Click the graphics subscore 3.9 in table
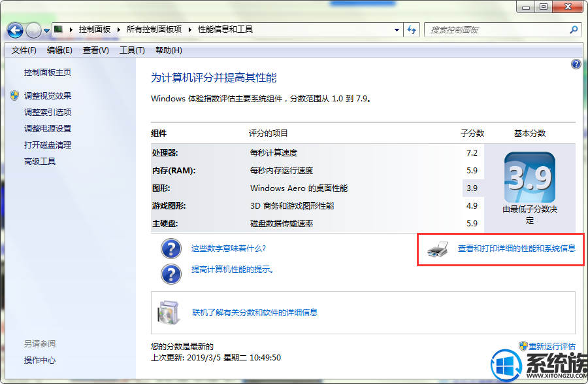Viewport: 588px width, 384px height. 472,188
